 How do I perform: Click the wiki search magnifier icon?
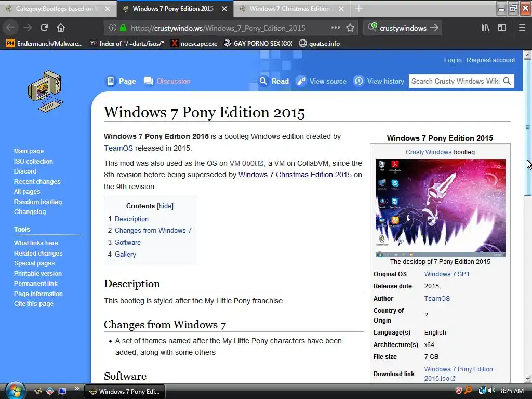(x=507, y=81)
